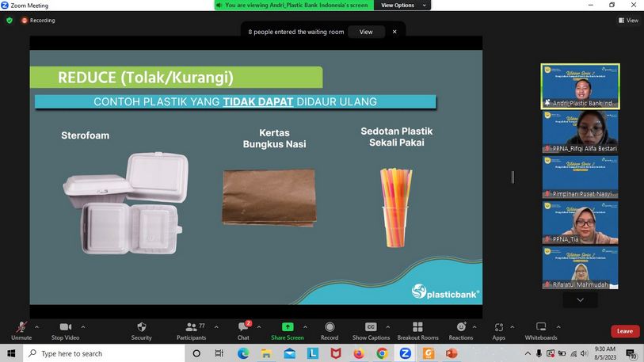The width and height of the screenshot is (644, 362).
Task: Click the red Leave button
Action: pos(625,331)
